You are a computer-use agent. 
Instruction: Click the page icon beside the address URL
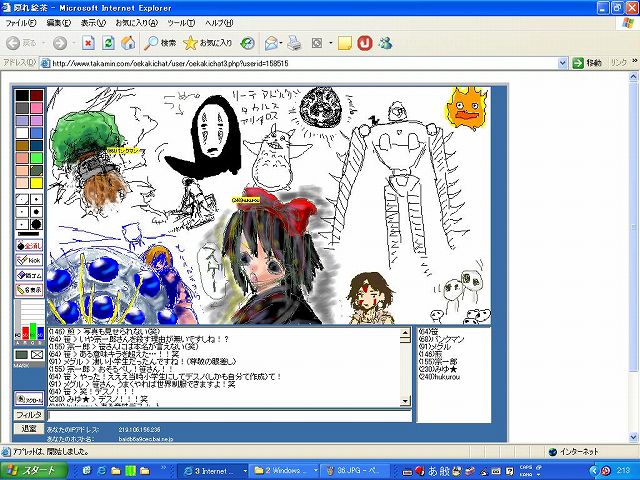pyautogui.click(x=45, y=63)
